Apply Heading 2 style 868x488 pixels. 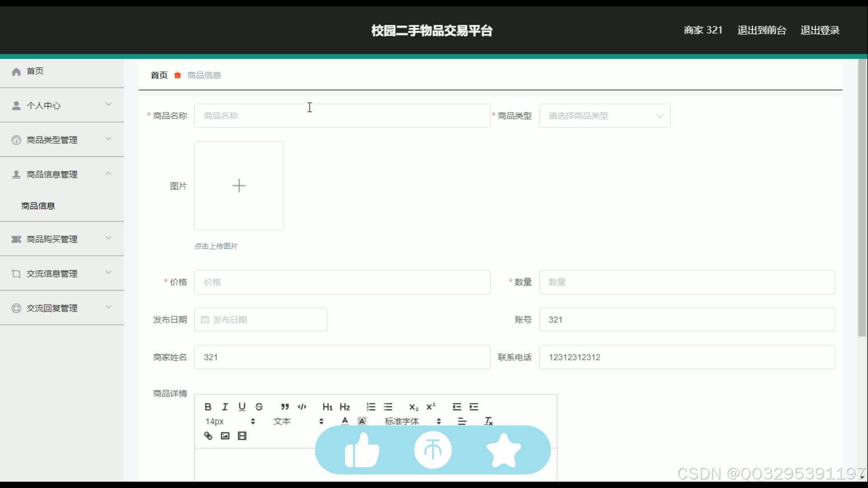(x=345, y=407)
